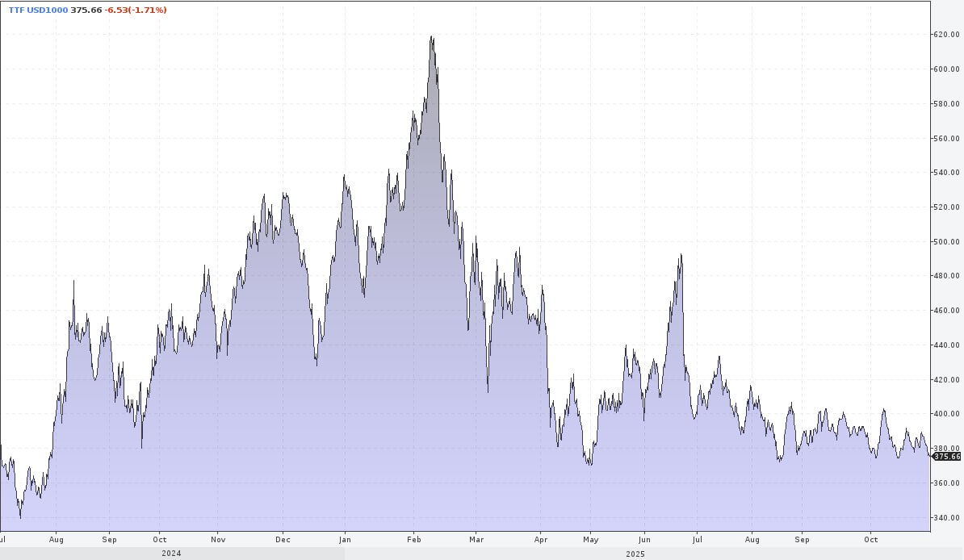Click the 620.00 label on the price axis
964x560 pixels.
click(x=946, y=35)
